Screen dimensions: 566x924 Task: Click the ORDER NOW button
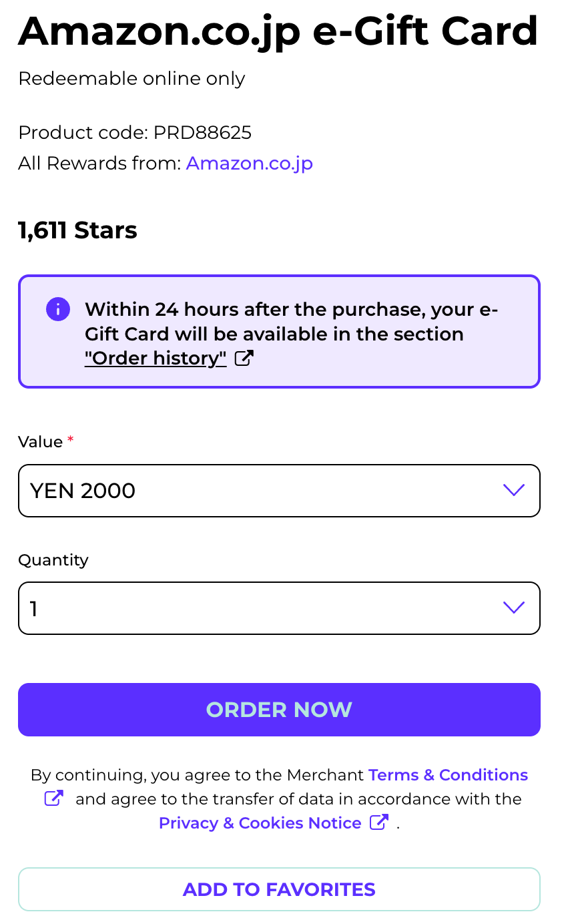click(279, 710)
